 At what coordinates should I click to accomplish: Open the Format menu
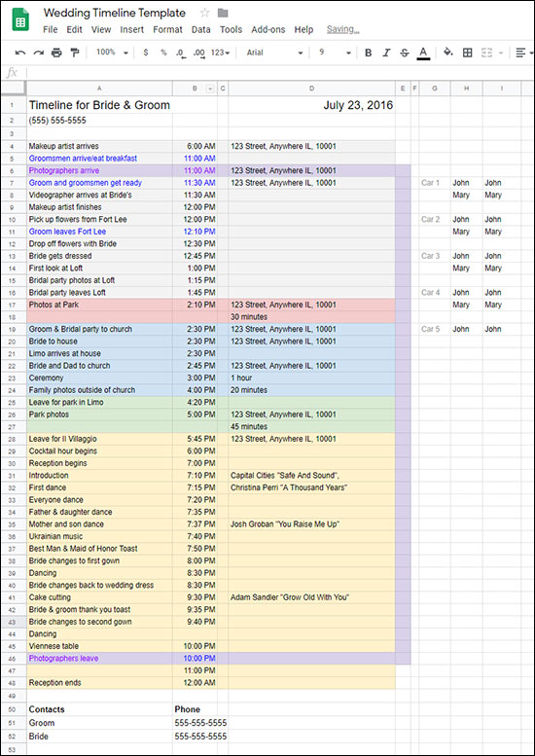pos(167,29)
